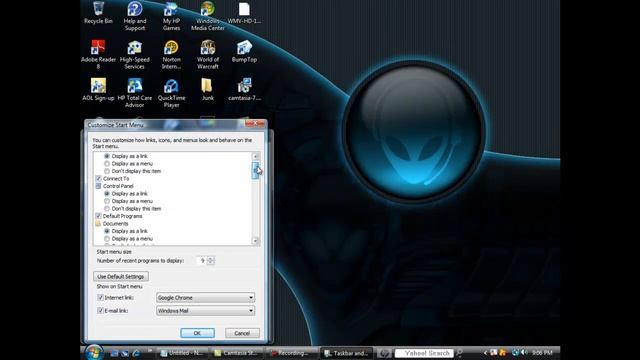The image size is (640, 360).
Task: Toggle the Default Programs checkbox
Action: click(x=98, y=216)
